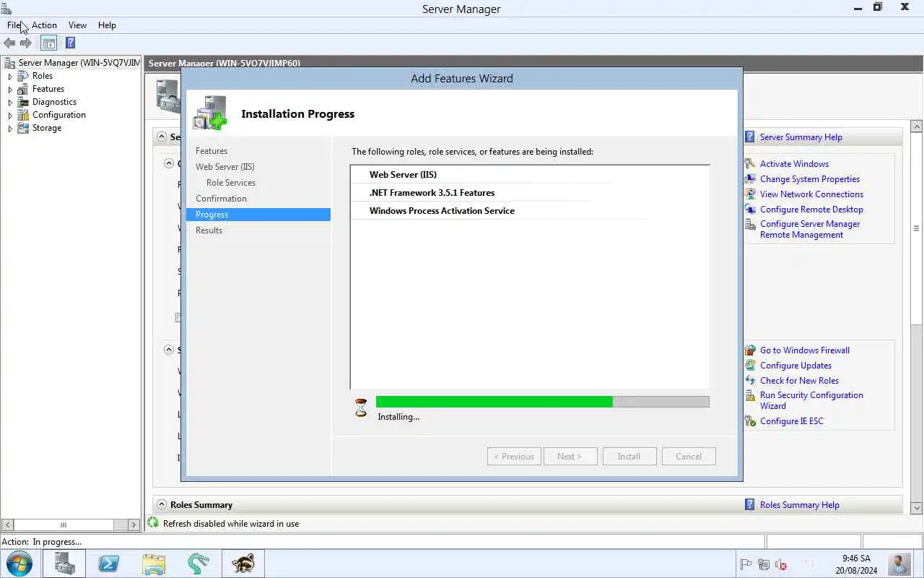Click the Activate Windows key icon
The width and height of the screenshot is (924, 578).
[750, 164]
